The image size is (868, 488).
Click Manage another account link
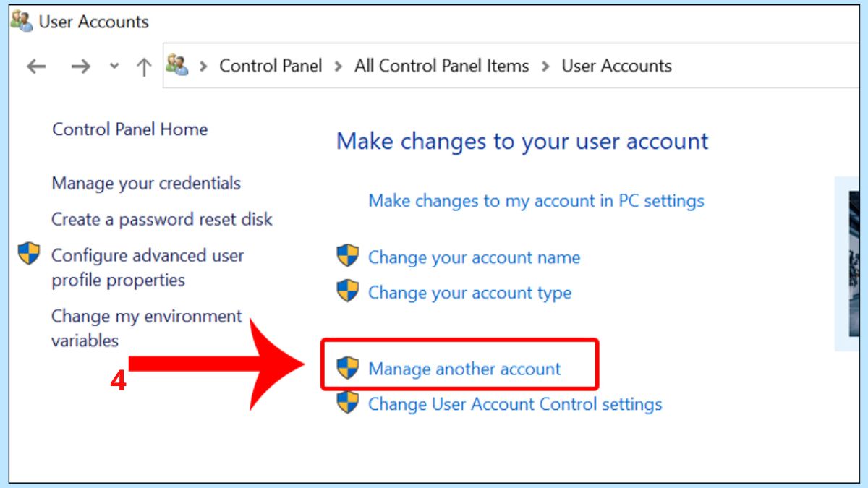[464, 369]
